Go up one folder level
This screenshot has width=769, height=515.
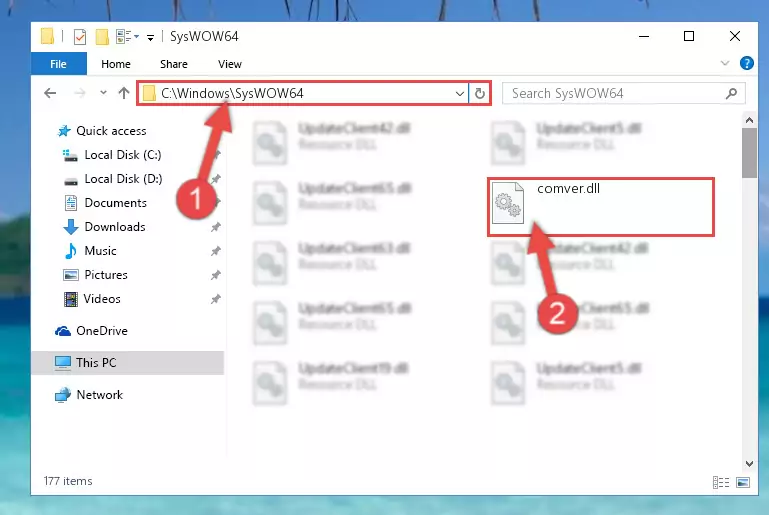coord(124,93)
